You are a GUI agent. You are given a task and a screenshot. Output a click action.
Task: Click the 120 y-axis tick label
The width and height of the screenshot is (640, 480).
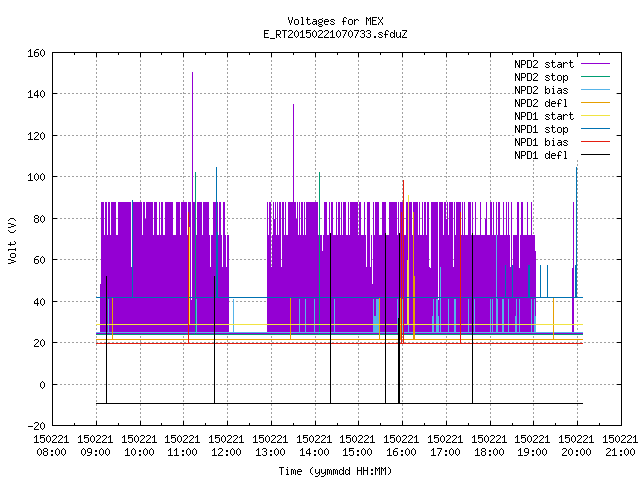tap(36, 136)
